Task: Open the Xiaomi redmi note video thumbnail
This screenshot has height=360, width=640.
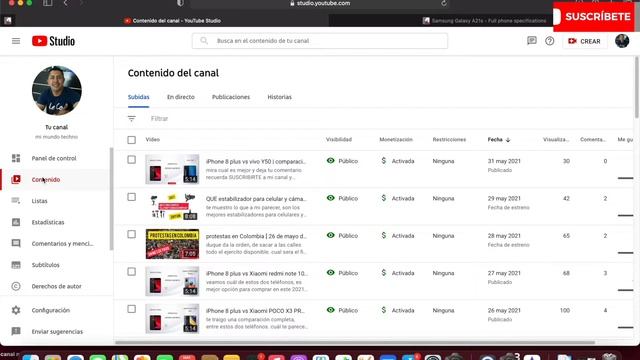Action: tap(172, 281)
